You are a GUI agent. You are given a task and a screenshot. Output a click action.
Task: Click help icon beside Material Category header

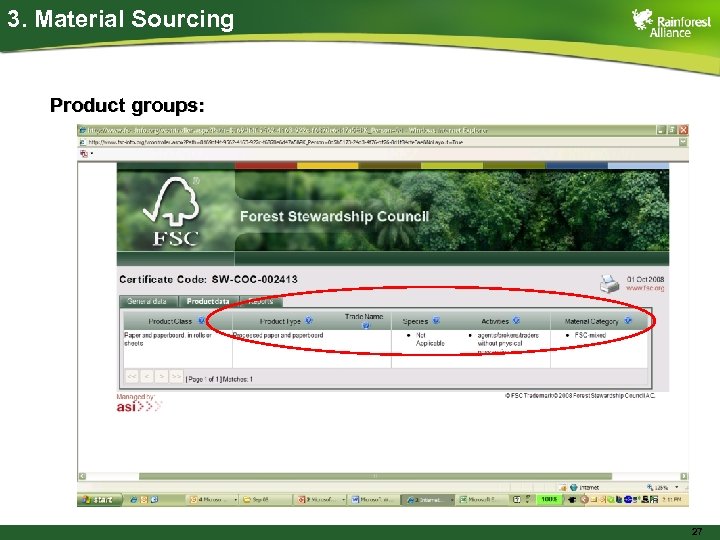point(628,321)
